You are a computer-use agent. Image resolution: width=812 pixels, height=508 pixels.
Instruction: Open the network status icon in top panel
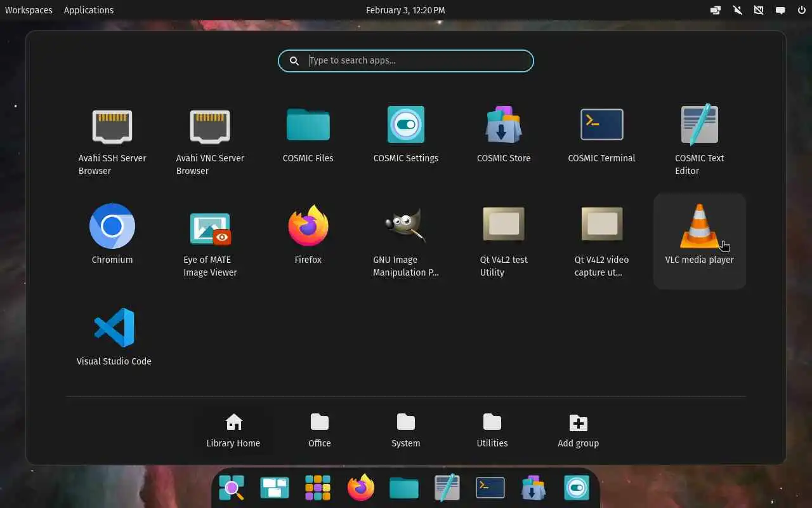759,10
